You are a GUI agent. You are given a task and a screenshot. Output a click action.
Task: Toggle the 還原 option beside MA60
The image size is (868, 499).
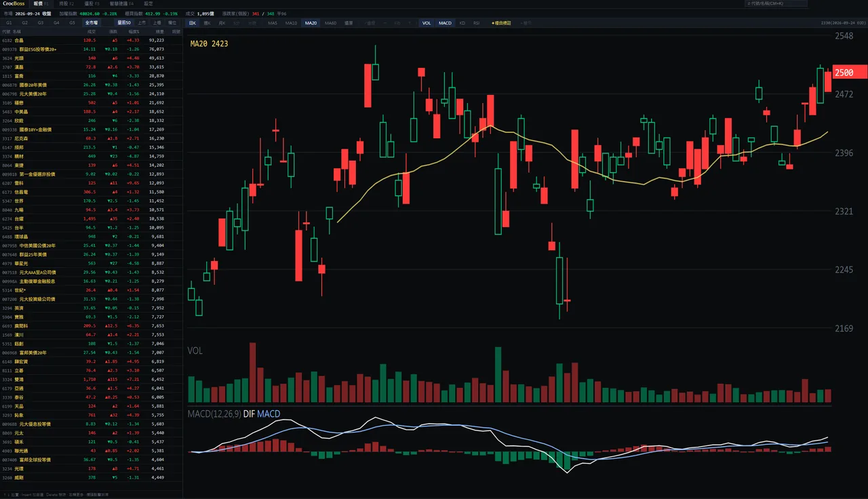pos(349,23)
